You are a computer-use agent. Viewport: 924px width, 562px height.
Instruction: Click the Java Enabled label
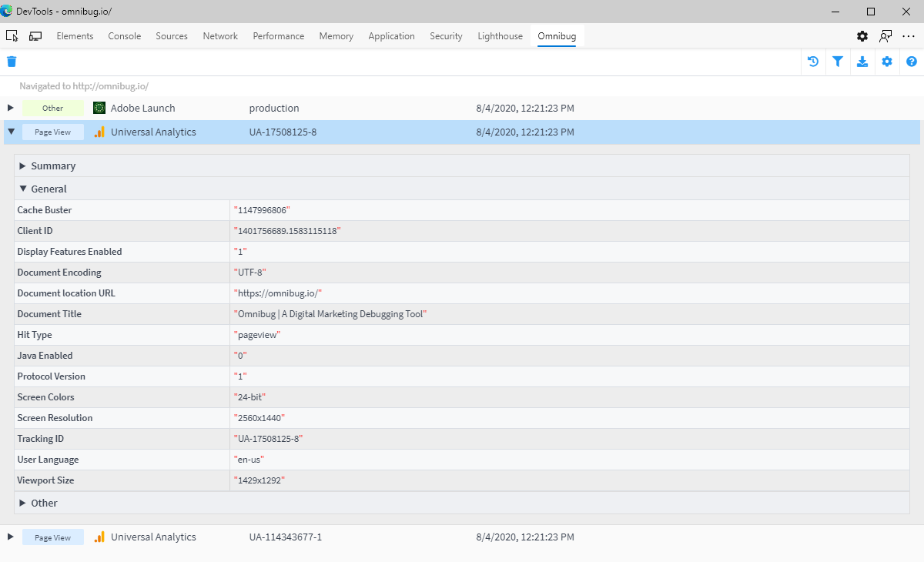click(45, 356)
